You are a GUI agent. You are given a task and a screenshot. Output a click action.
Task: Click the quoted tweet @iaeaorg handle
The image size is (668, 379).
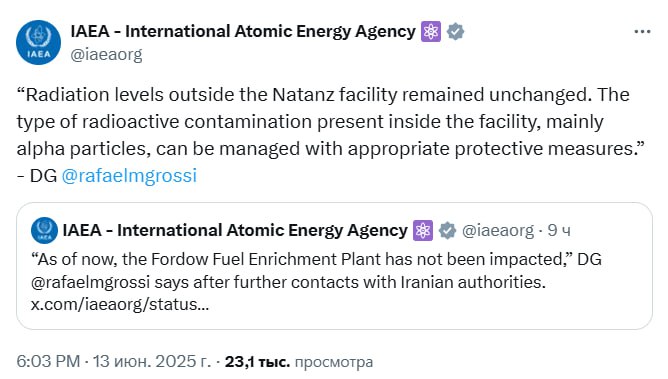pos(498,230)
